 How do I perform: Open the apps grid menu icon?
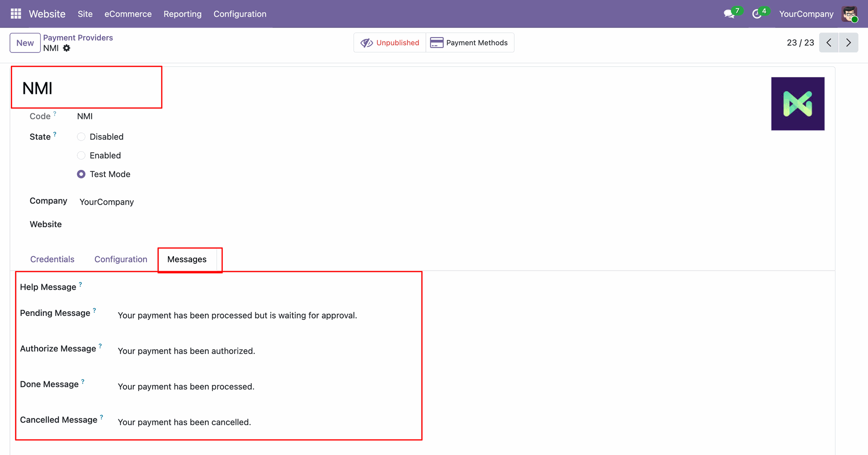click(16, 14)
